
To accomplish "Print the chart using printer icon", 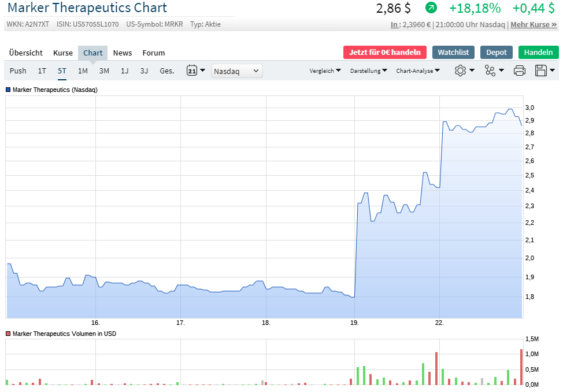I will (x=520, y=70).
